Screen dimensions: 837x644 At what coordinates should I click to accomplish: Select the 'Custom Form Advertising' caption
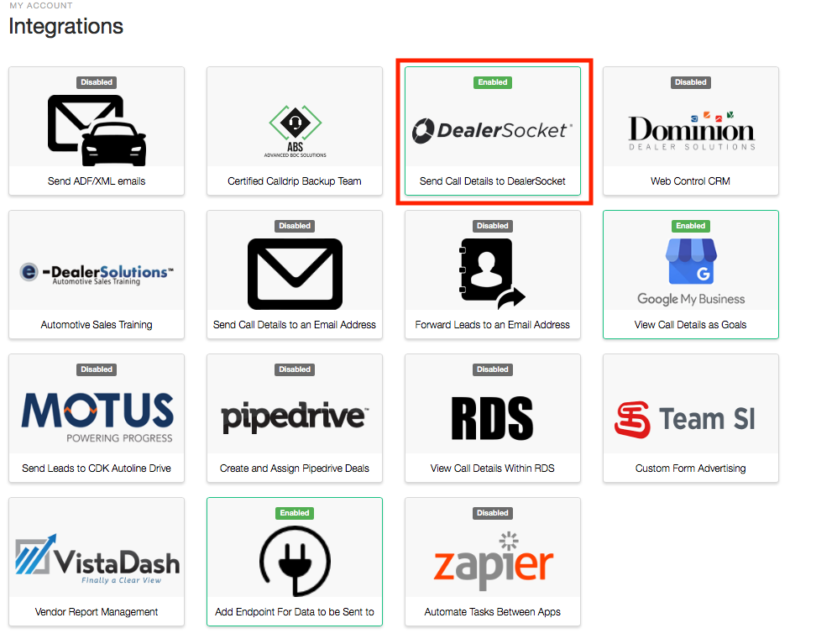[x=690, y=469]
